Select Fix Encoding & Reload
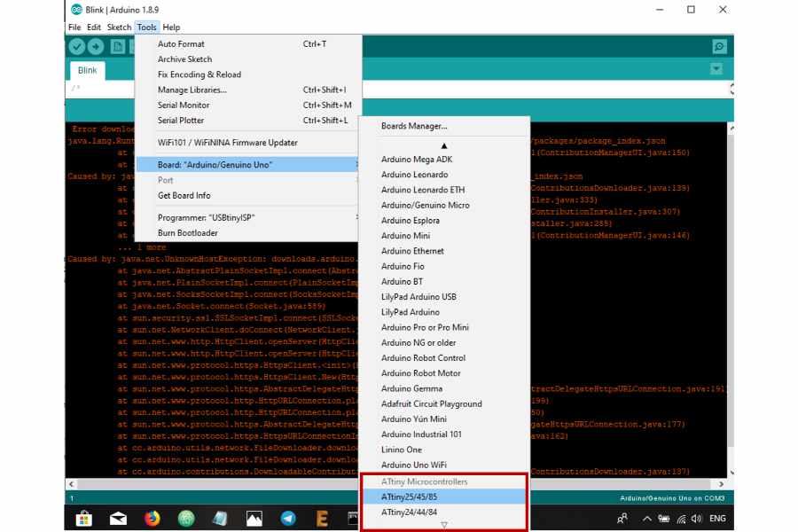798x532 pixels. 246,74
